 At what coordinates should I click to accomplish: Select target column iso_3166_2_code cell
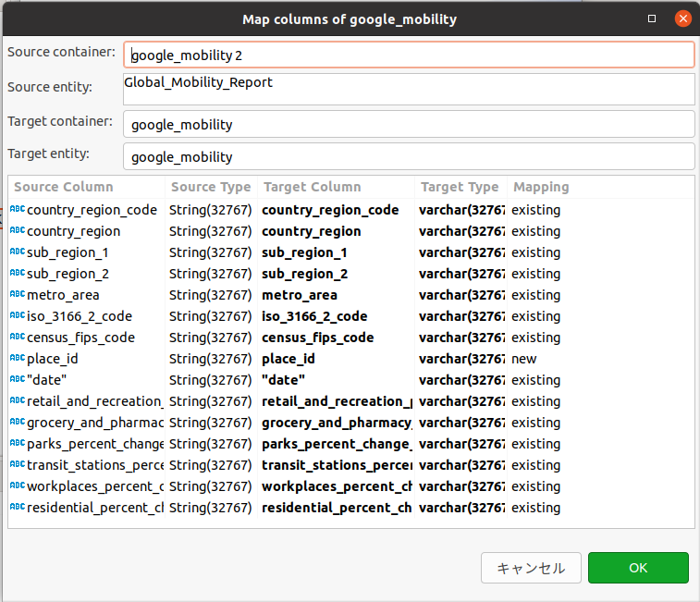[x=314, y=316]
